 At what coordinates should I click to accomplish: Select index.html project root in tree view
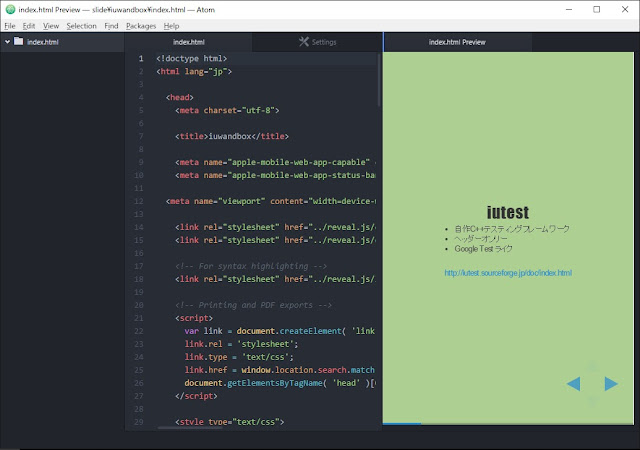tap(62, 42)
